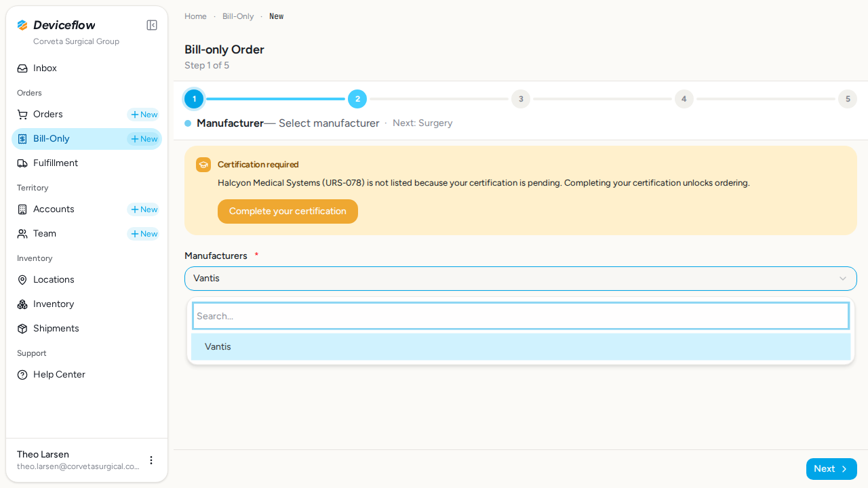Focus the manufacturer Search field
Screen dimensions: 868x488
pyautogui.click(x=521, y=316)
